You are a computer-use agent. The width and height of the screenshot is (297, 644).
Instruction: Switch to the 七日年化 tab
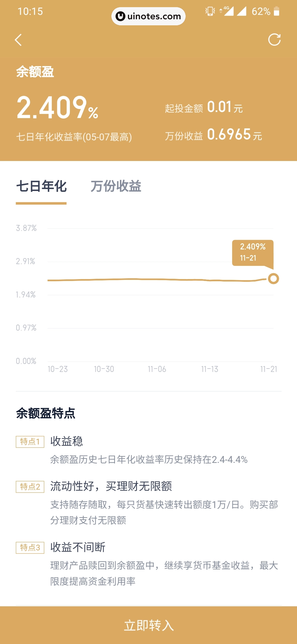41,186
